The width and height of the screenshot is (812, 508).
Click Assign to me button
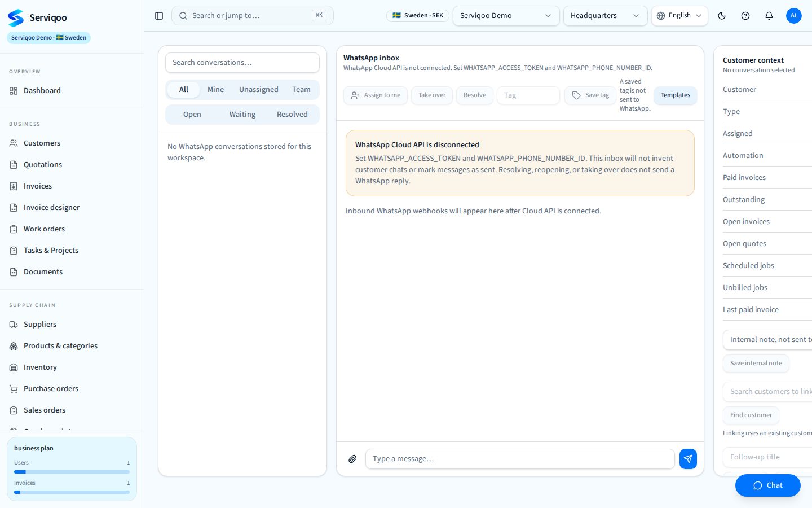(x=376, y=95)
